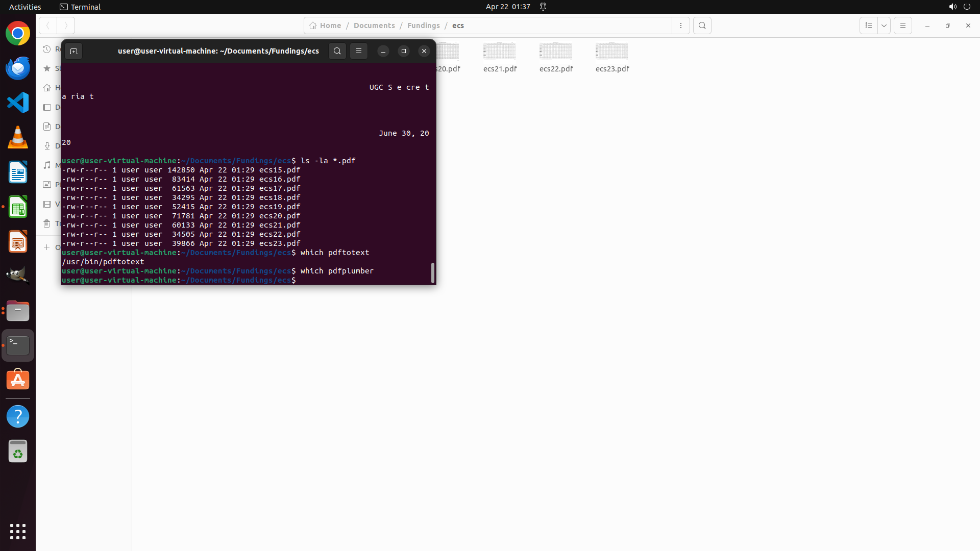Image resolution: width=980 pixels, height=551 pixels.
Task: Go to Documents in the path bar
Action: point(374,26)
